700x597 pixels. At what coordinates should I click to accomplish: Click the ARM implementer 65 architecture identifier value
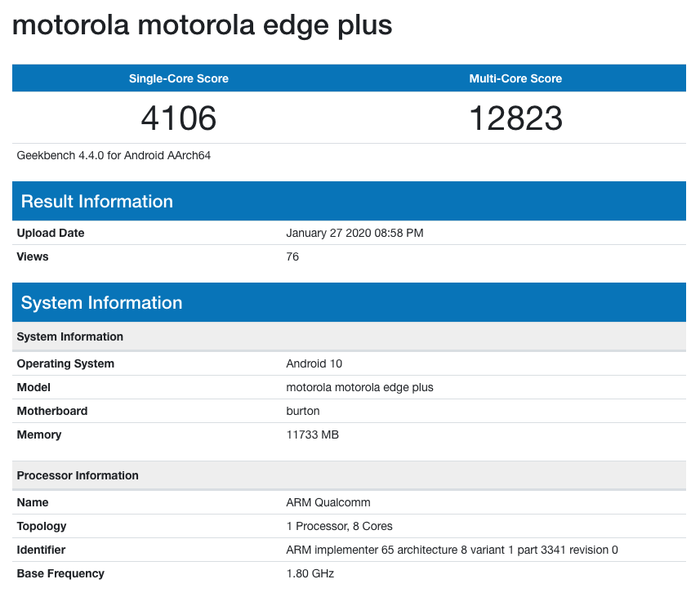tap(452, 550)
